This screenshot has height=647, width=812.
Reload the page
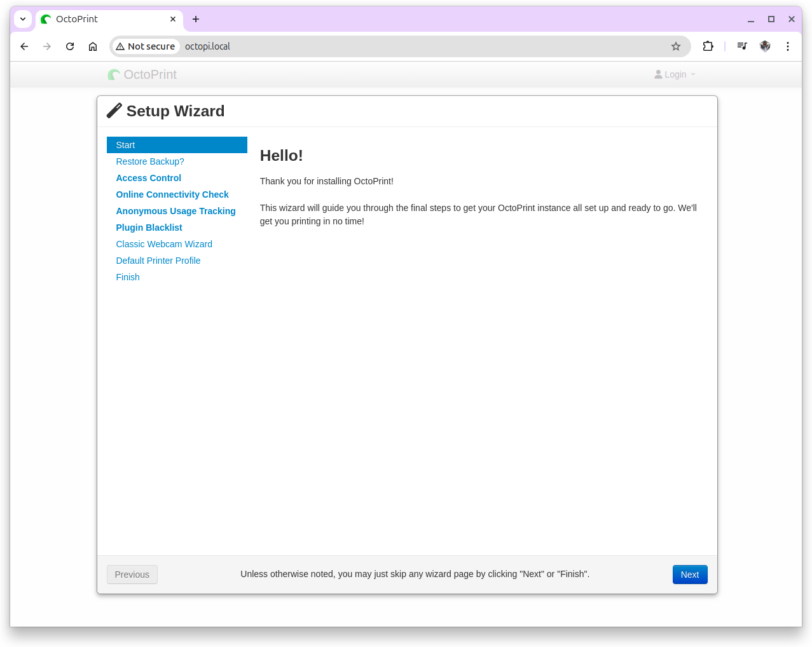pyautogui.click(x=70, y=46)
